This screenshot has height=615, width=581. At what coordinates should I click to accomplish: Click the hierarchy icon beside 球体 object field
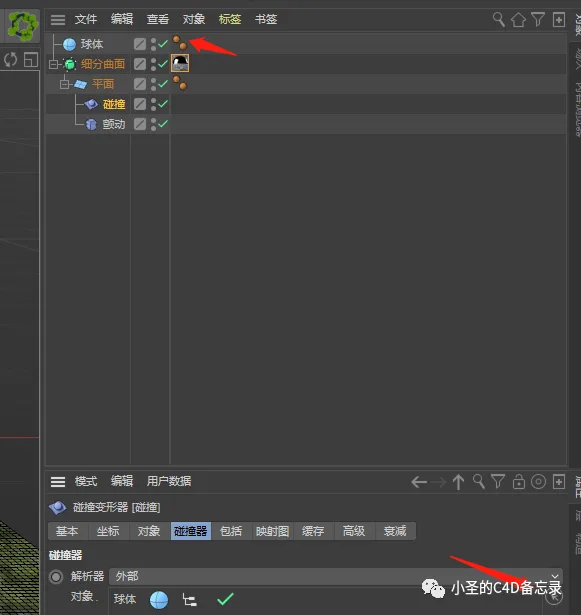189,600
